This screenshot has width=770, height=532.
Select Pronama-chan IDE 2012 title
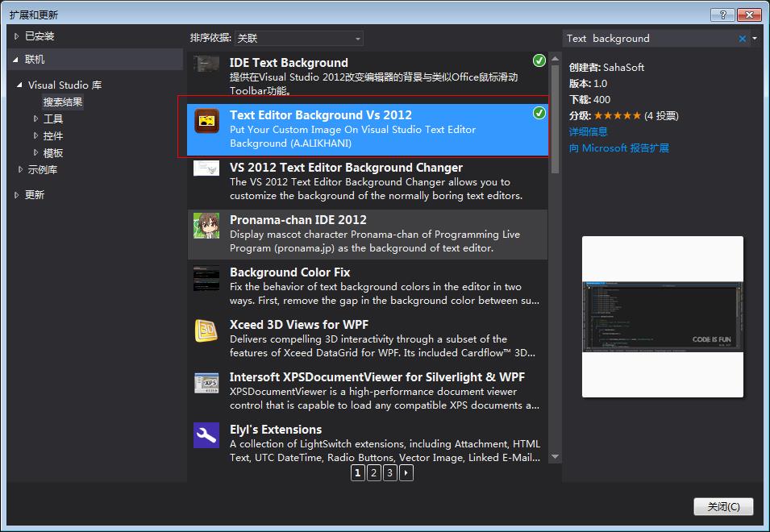pyautogui.click(x=298, y=220)
